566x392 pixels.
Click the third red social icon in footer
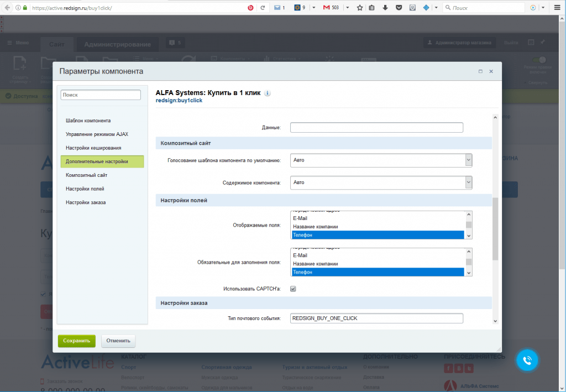coord(469,368)
